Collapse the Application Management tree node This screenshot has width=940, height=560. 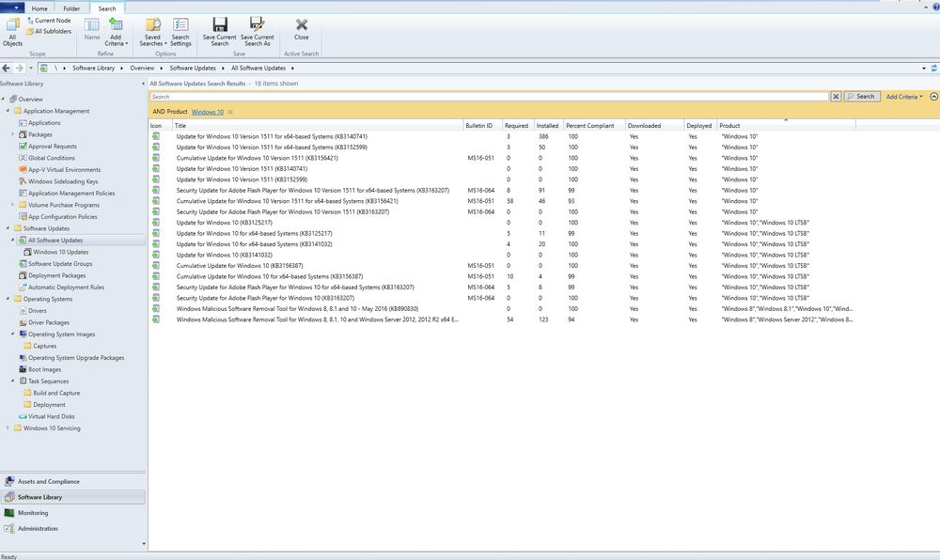click(x=8, y=111)
